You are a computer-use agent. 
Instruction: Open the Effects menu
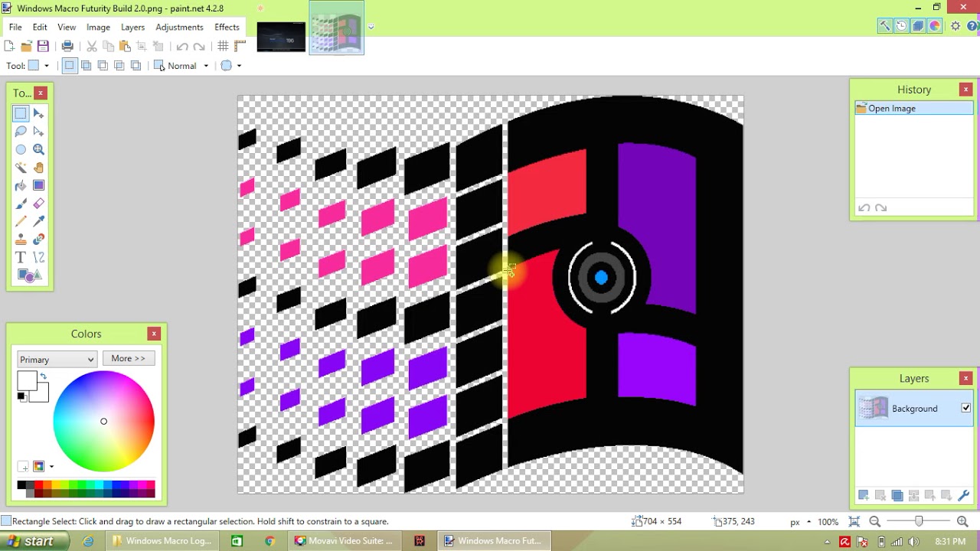point(227,27)
